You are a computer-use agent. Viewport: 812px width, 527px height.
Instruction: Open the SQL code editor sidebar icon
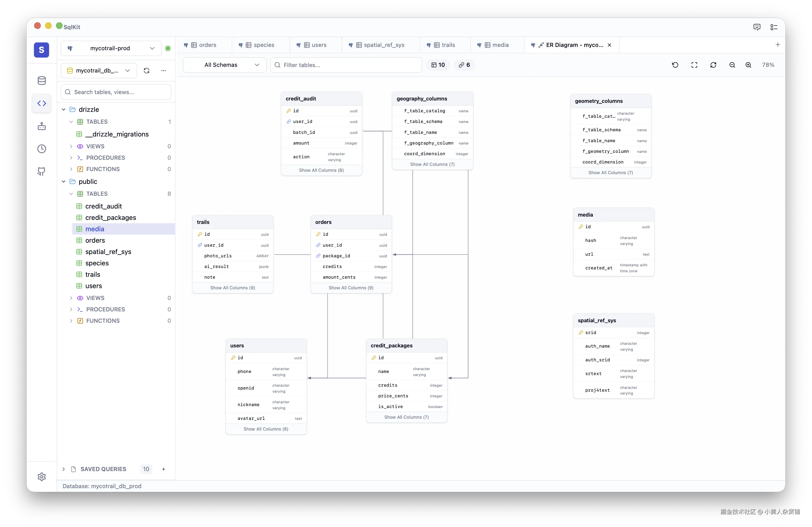(x=42, y=103)
